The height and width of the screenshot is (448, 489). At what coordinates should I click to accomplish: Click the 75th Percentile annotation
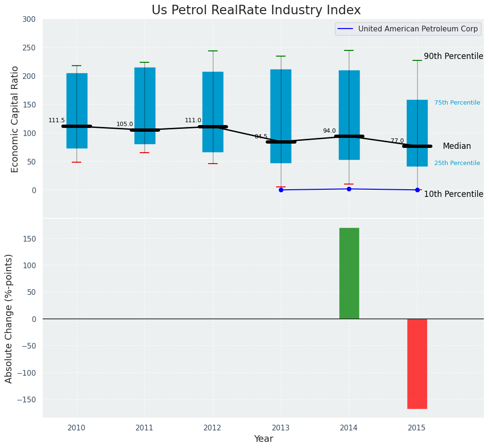[457, 103]
